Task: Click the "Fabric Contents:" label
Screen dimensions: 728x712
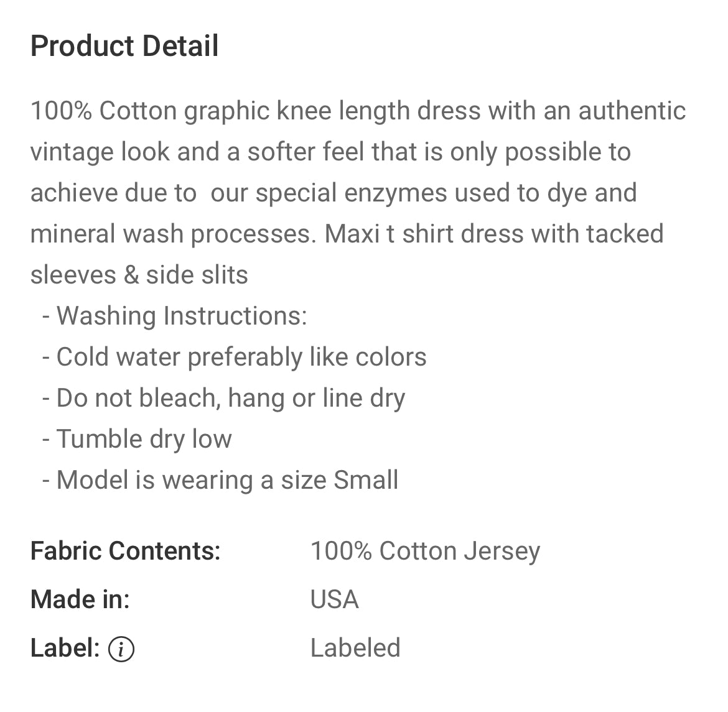Action: click(126, 551)
